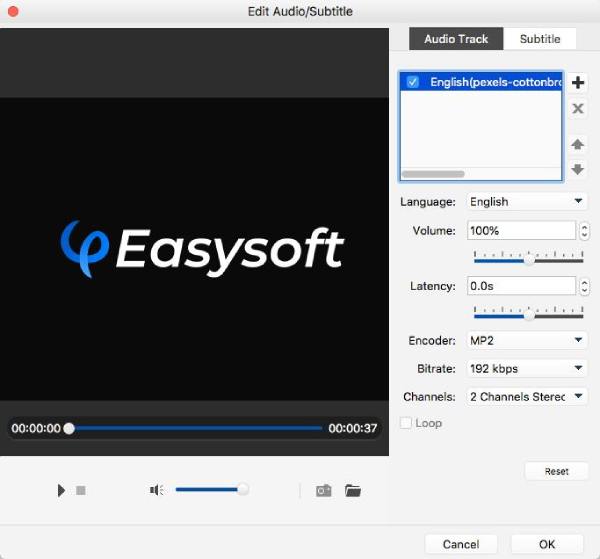Switch to the Audio Track tab
600x559 pixels.
click(456, 39)
